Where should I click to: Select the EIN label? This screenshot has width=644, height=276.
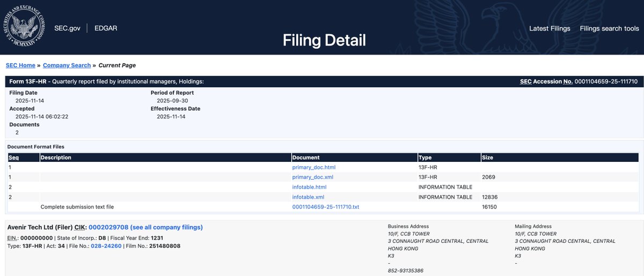click(x=13, y=237)
